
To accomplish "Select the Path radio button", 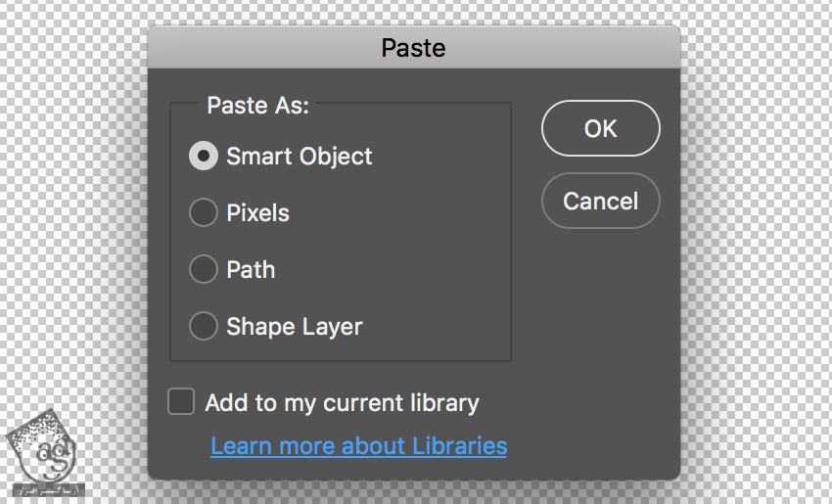I will pyautogui.click(x=204, y=269).
